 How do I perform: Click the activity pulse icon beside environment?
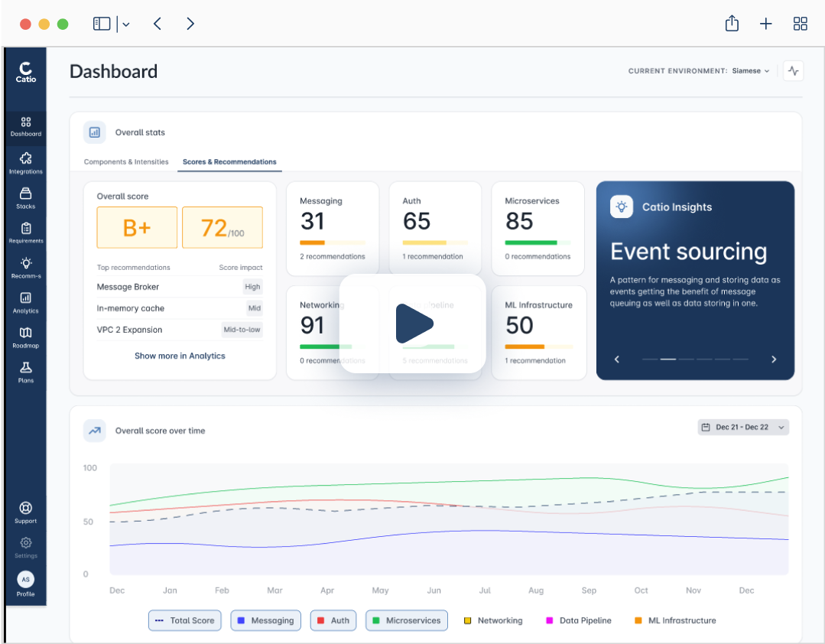794,71
